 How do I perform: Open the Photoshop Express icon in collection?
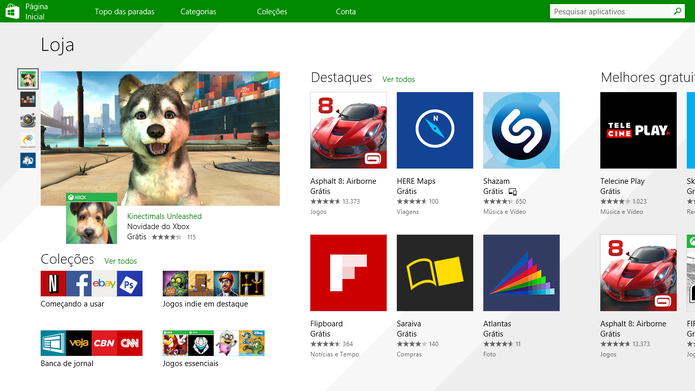click(130, 283)
